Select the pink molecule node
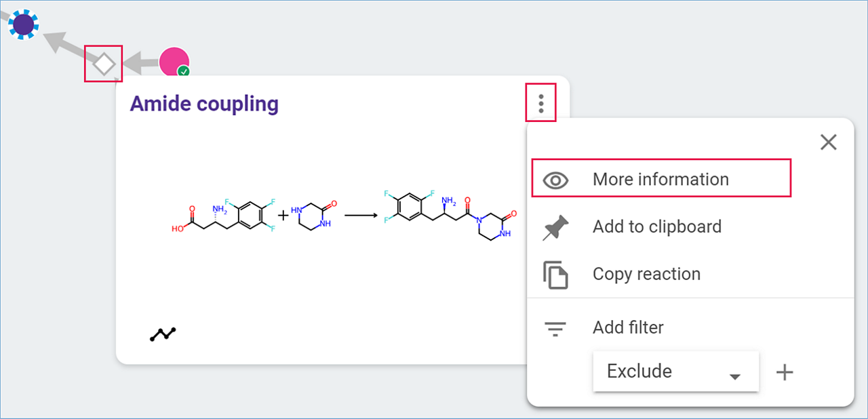 [173, 61]
